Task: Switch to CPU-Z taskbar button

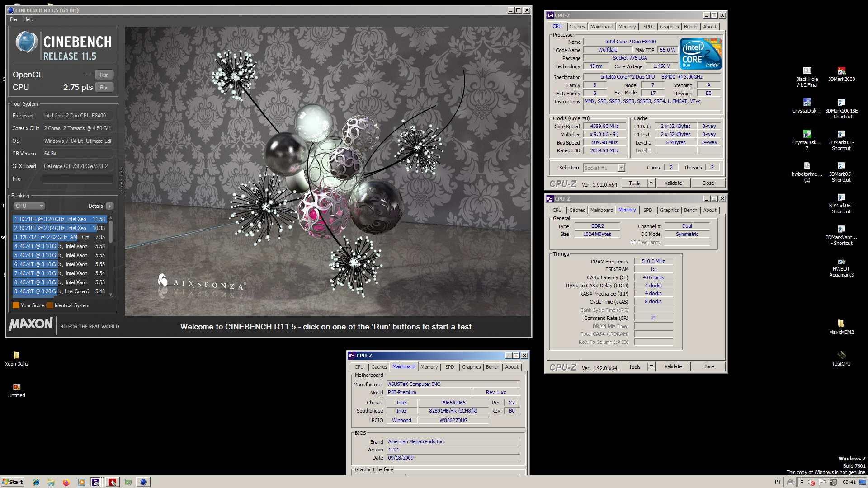Action: click(x=96, y=482)
